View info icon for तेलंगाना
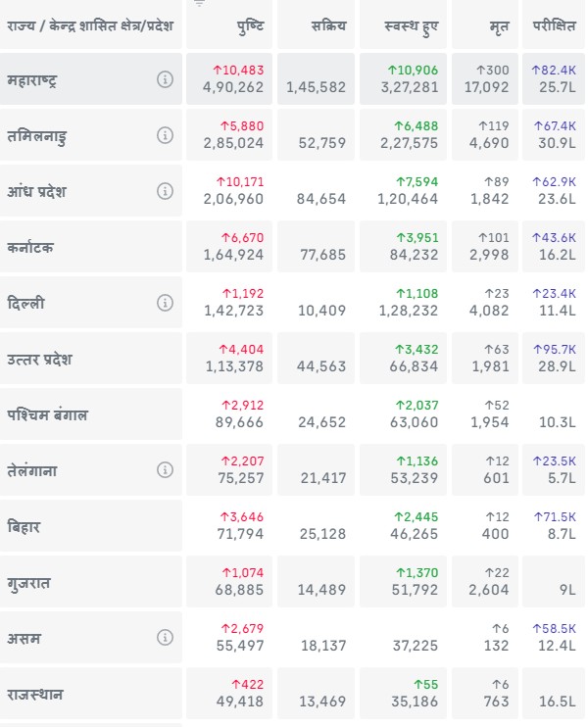Screen dimensions: 588x727 click(165, 470)
